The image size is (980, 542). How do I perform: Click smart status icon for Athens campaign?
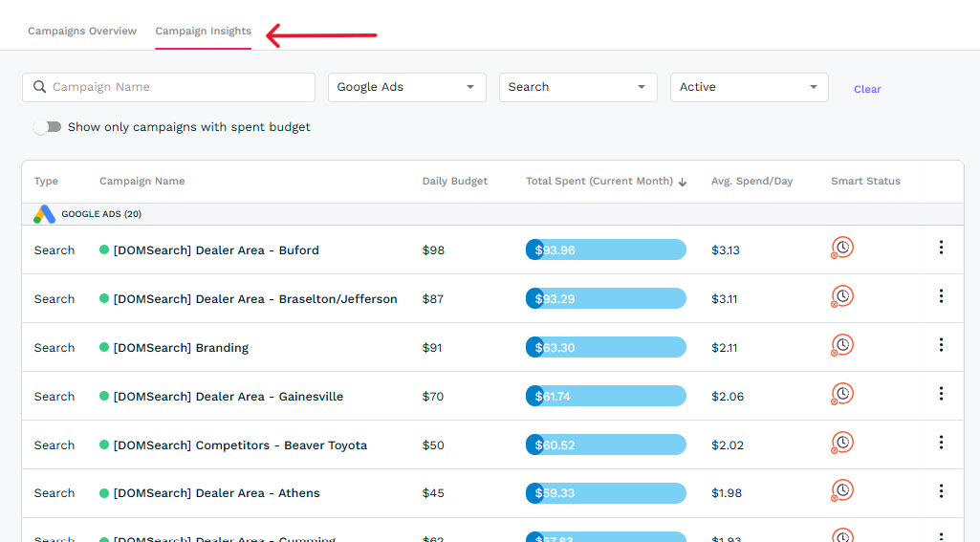(842, 491)
